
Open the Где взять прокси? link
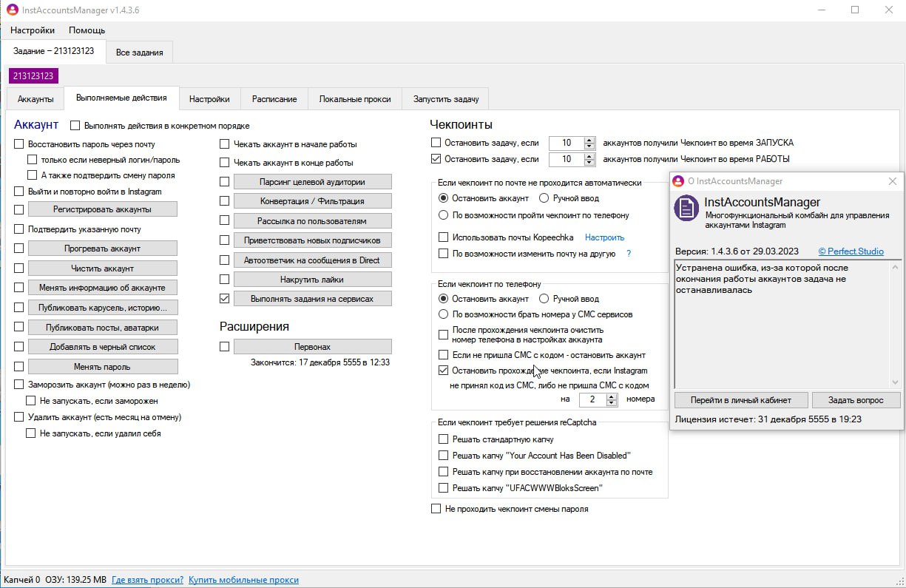click(x=148, y=580)
